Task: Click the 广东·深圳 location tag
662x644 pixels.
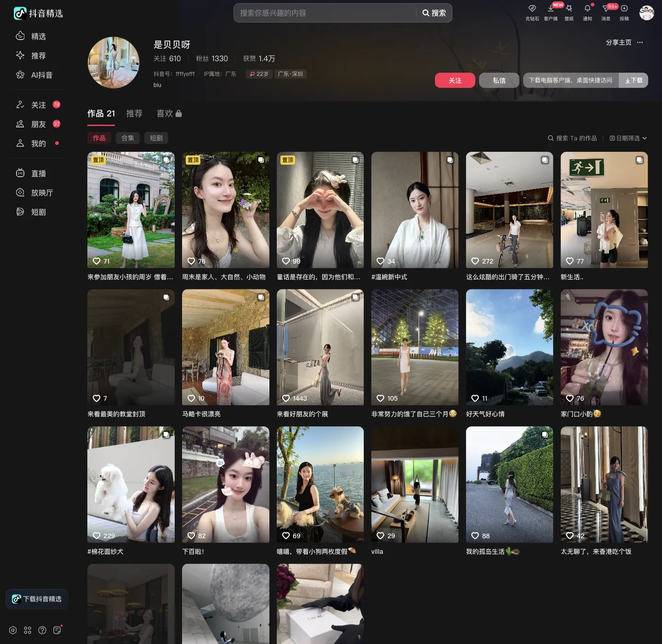Action: point(291,74)
